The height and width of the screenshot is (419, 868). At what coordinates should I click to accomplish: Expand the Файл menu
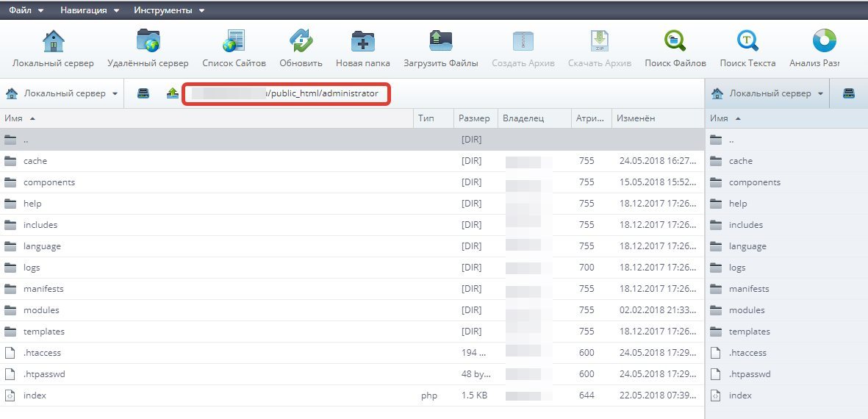(26, 10)
